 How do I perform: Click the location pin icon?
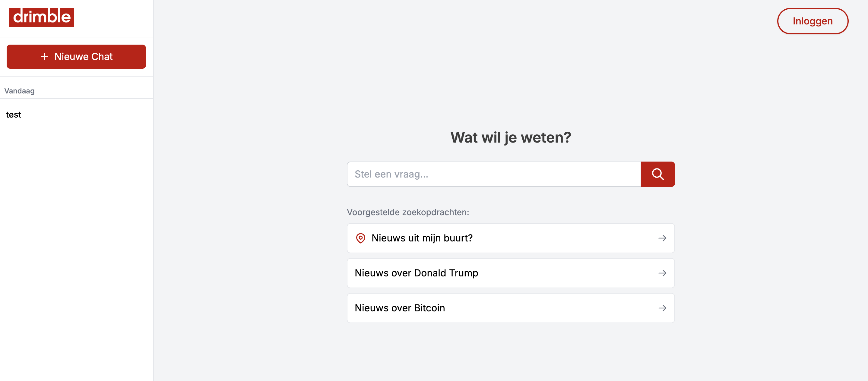(x=360, y=238)
